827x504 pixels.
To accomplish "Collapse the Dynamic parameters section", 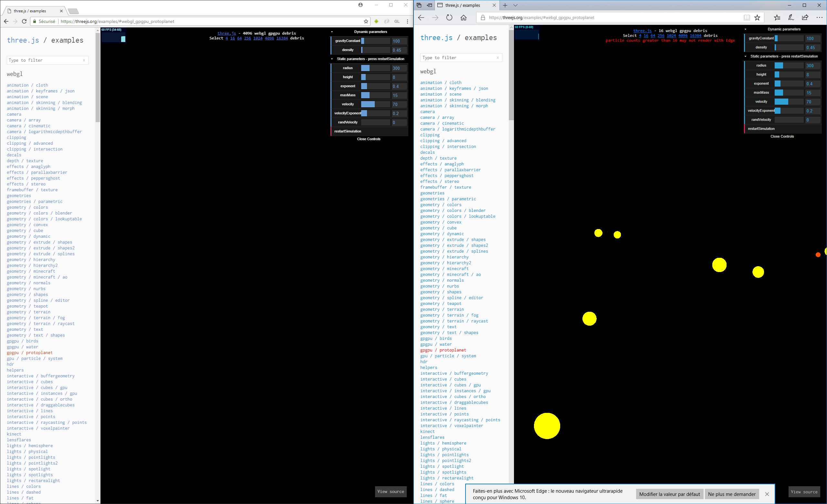I will point(332,32).
